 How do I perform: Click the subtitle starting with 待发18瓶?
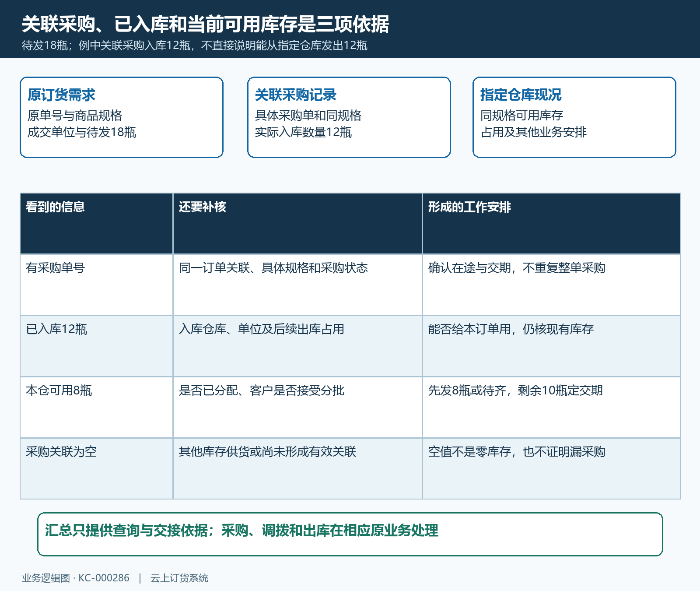coord(195,46)
